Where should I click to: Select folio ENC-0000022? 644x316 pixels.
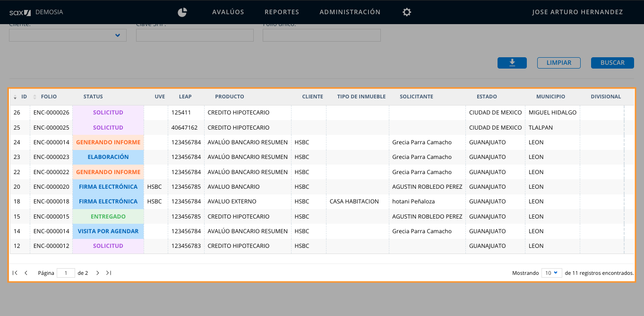[x=52, y=172]
